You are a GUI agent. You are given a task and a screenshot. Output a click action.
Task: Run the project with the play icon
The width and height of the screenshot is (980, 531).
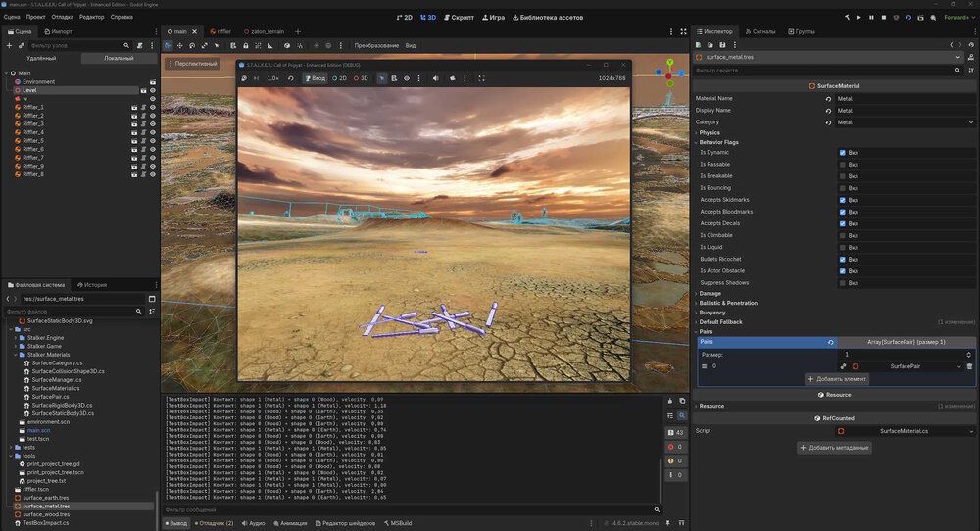(858, 18)
